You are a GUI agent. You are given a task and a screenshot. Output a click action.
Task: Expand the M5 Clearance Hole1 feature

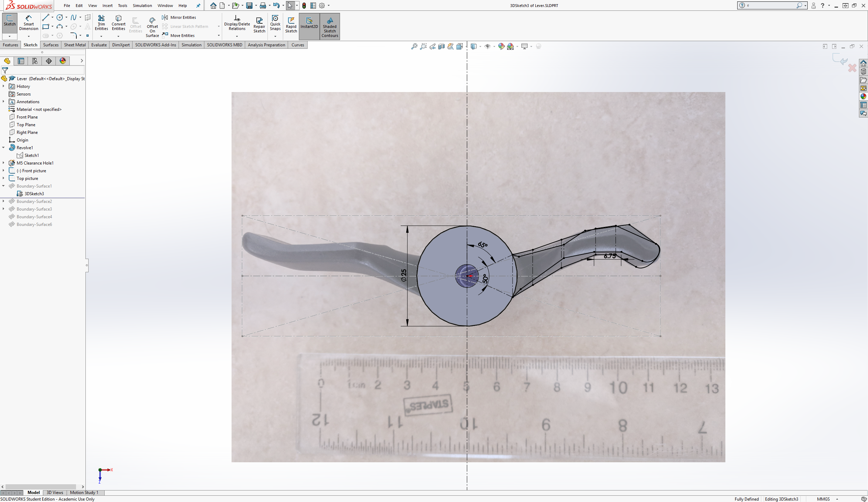coord(3,163)
